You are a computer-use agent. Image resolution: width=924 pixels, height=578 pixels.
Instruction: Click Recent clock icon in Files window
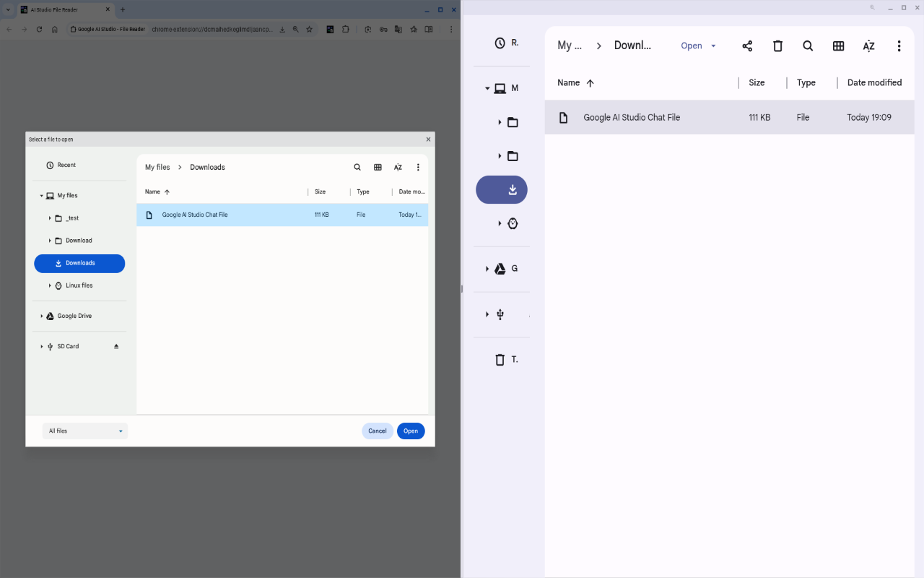tap(500, 43)
